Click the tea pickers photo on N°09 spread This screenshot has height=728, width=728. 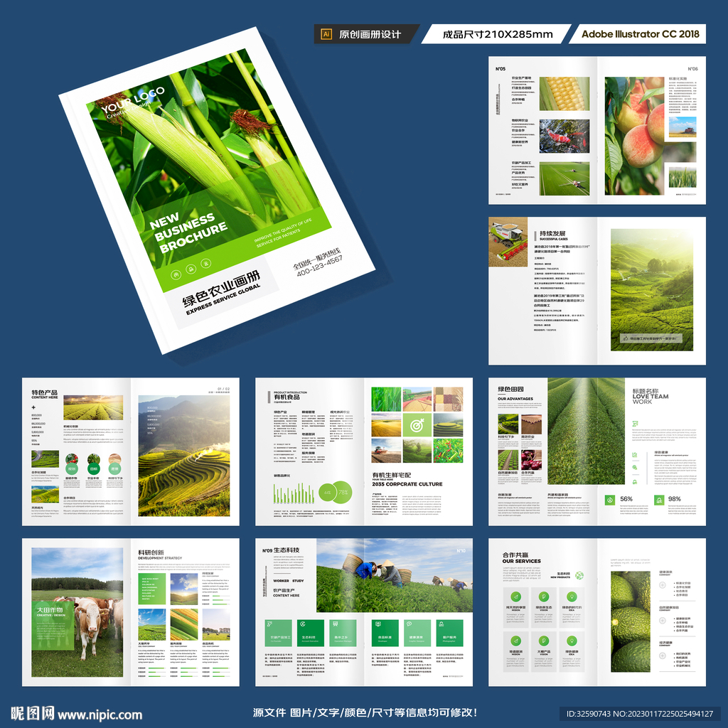(x=395, y=575)
